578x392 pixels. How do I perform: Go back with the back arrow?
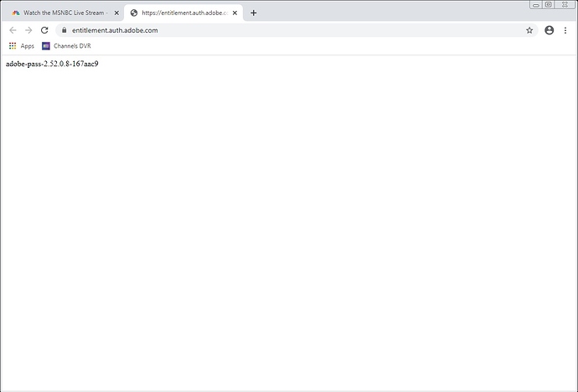tap(13, 30)
